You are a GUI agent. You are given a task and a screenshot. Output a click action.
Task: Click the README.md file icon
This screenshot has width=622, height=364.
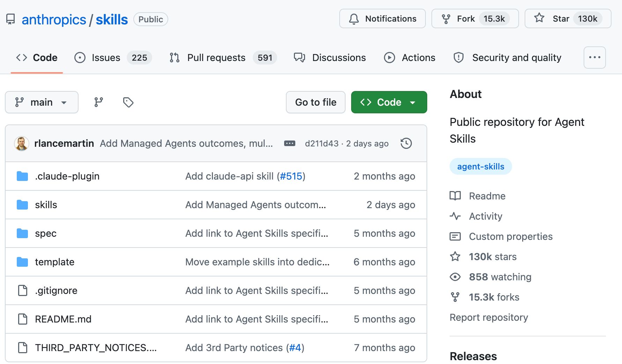(x=23, y=319)
